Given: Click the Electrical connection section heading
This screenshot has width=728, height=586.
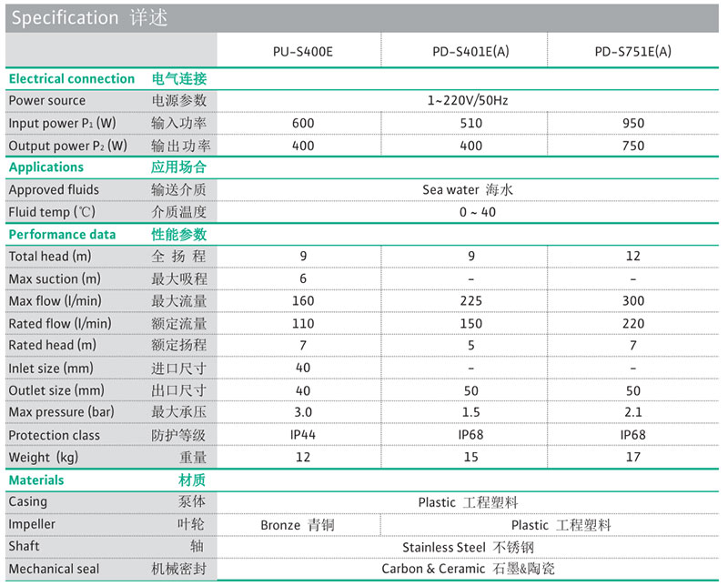Looking at the screenshot, I should coord(72,79).
